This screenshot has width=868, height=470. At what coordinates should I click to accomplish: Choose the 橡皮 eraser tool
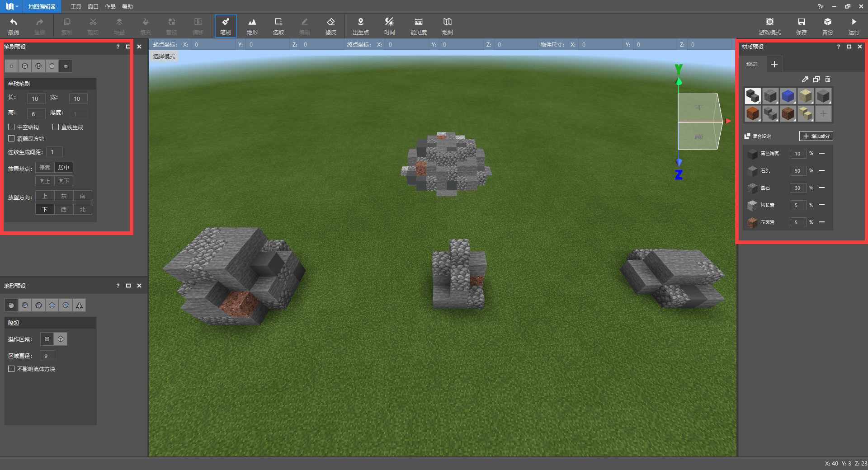tap(330, 26)
